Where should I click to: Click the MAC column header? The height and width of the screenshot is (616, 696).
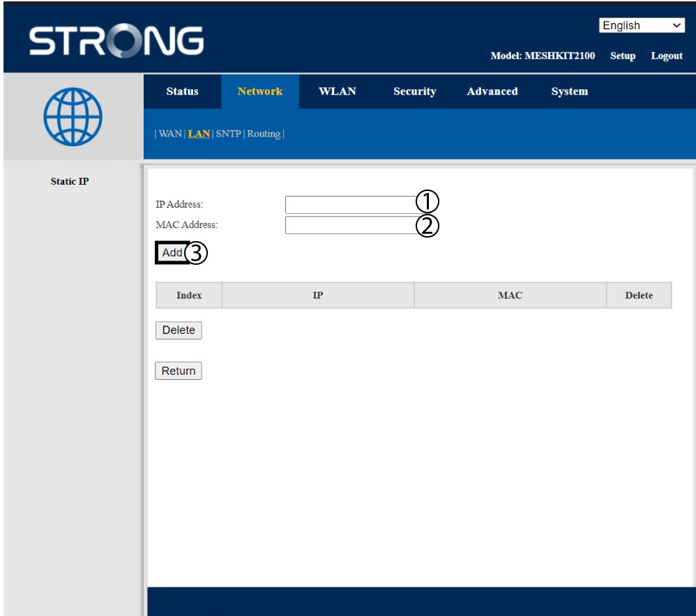pos(510,295)
